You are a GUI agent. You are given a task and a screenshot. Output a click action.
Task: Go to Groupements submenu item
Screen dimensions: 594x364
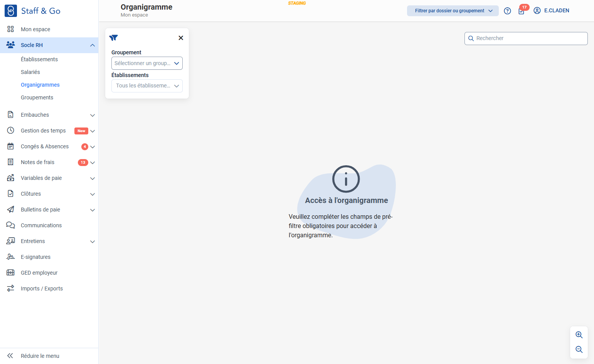click(37, 97)
